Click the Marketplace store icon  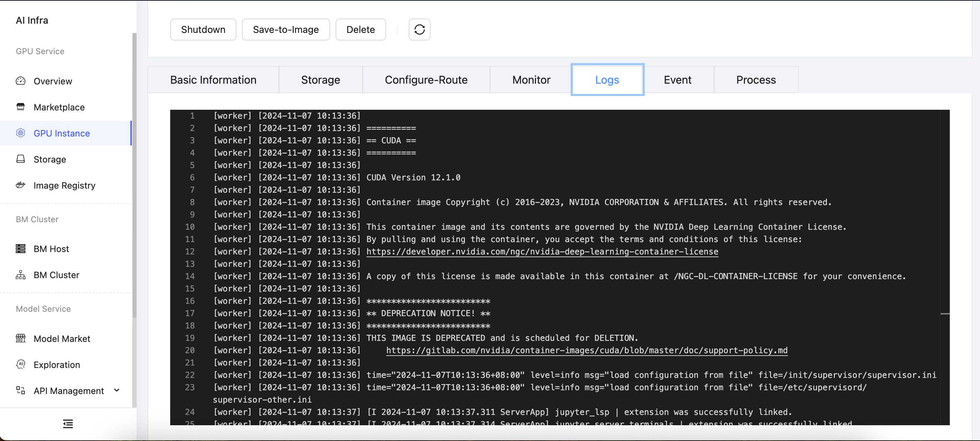tap(21, 107)
